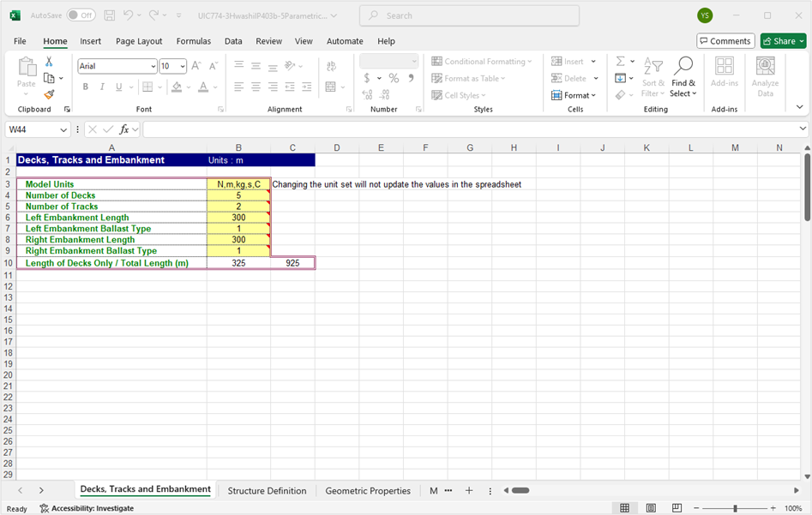812x515 pixels.
Task: Switch to the Structure Definition sheet tab
Action: click(266, 490)
